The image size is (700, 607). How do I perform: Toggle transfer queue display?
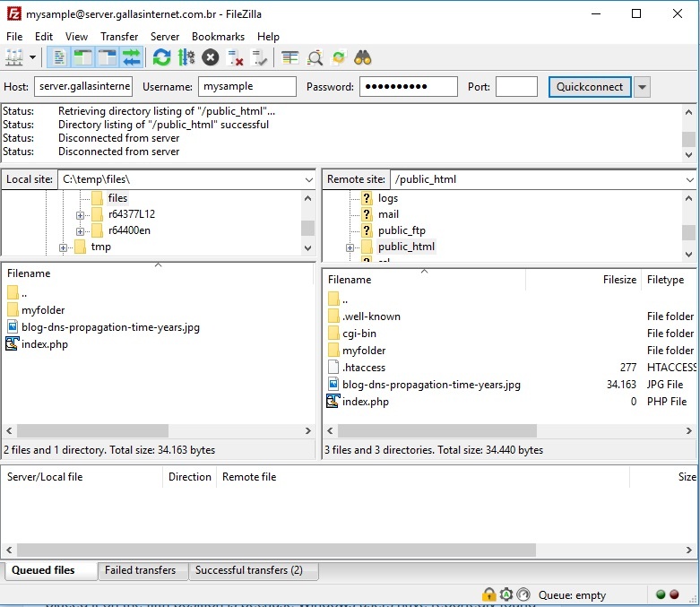[x=132, y=57]
